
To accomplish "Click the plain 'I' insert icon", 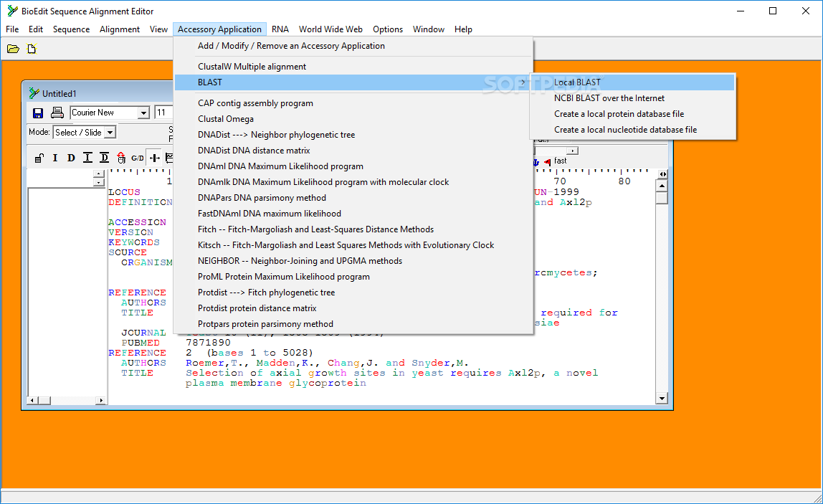I will (x=55, y=158).
